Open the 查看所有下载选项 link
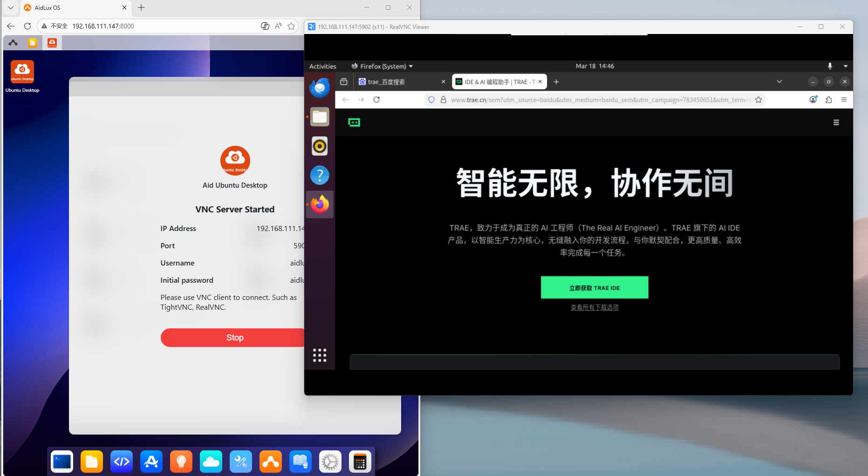The height and width of the screenshot is (476, 868). [x=595, y=307]
